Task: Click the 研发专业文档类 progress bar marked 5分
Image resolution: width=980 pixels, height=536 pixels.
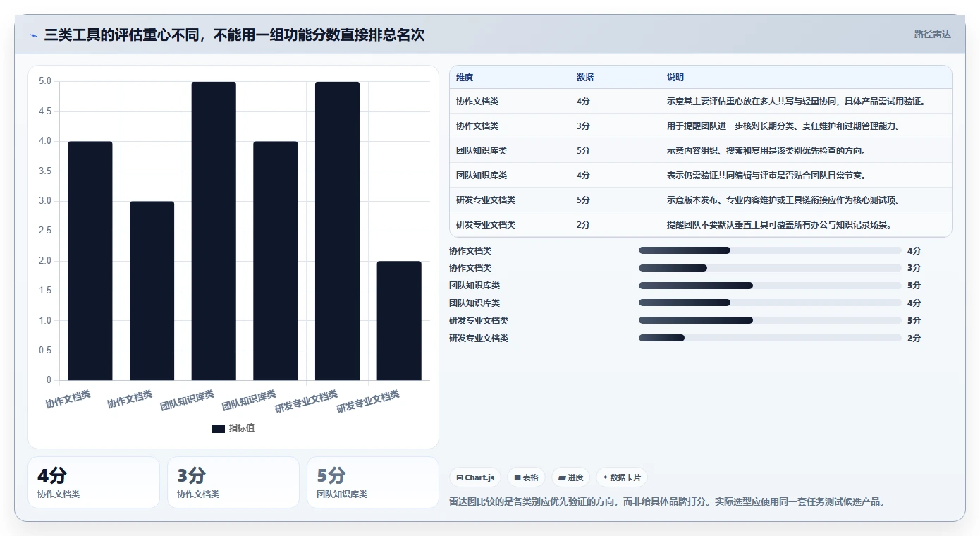Action: click(770, 320)
